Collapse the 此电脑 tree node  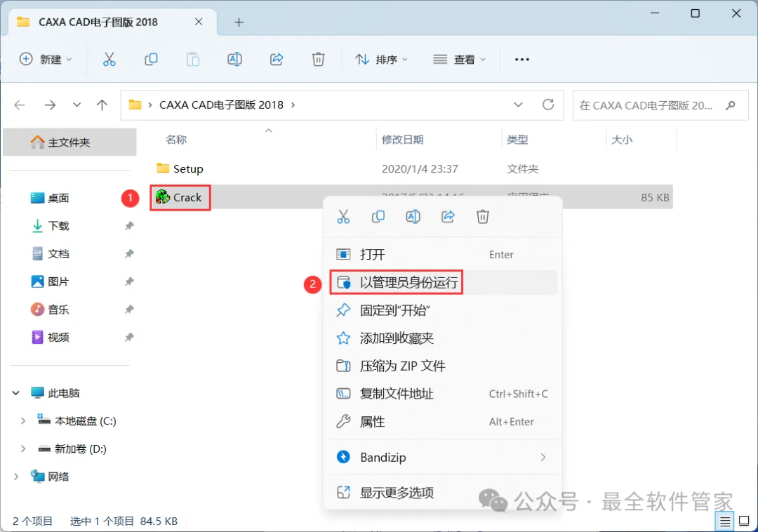tap(16, 393)
